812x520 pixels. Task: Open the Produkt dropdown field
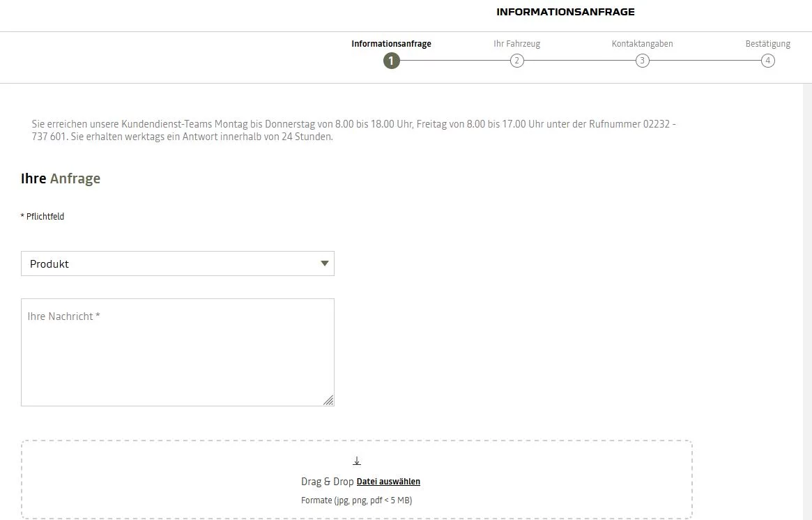[x=167, y=263]
